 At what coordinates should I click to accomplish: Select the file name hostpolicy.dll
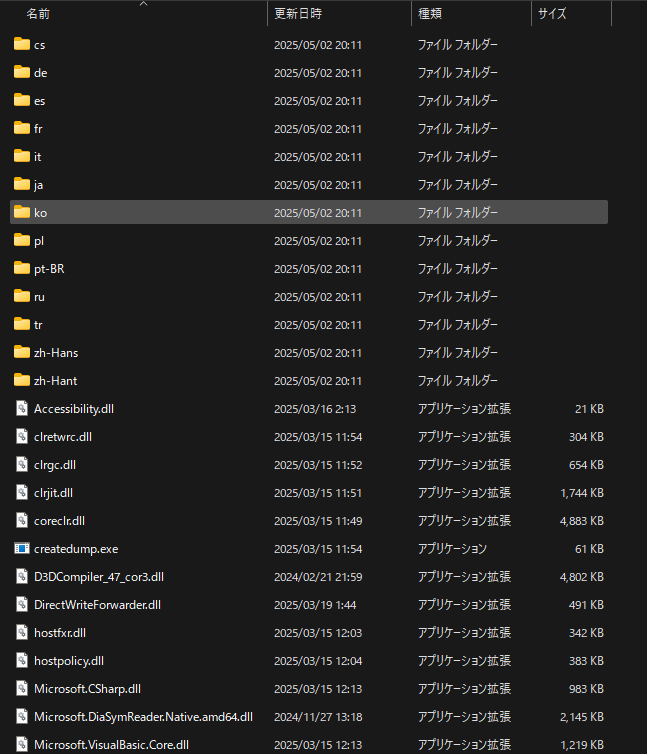(69, 661)
